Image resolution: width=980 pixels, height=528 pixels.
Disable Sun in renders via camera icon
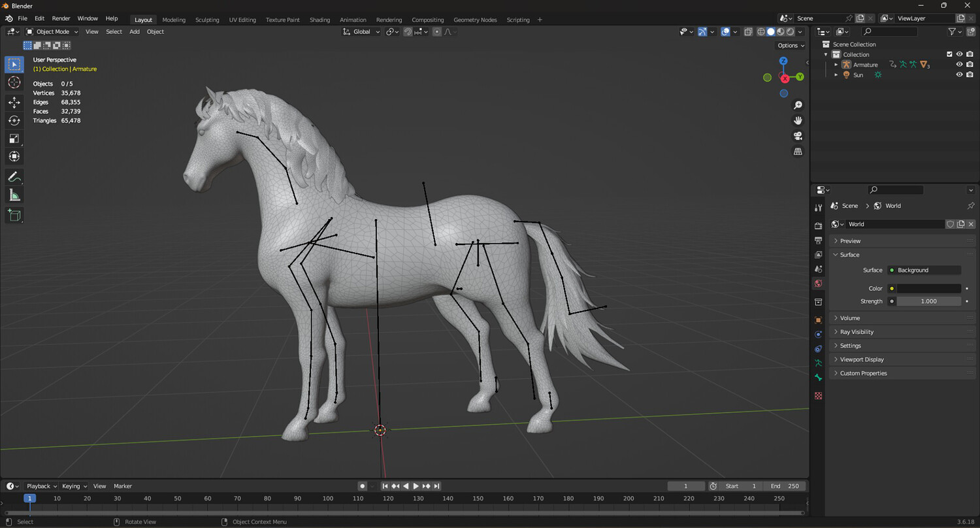click(x=970, y=75)
